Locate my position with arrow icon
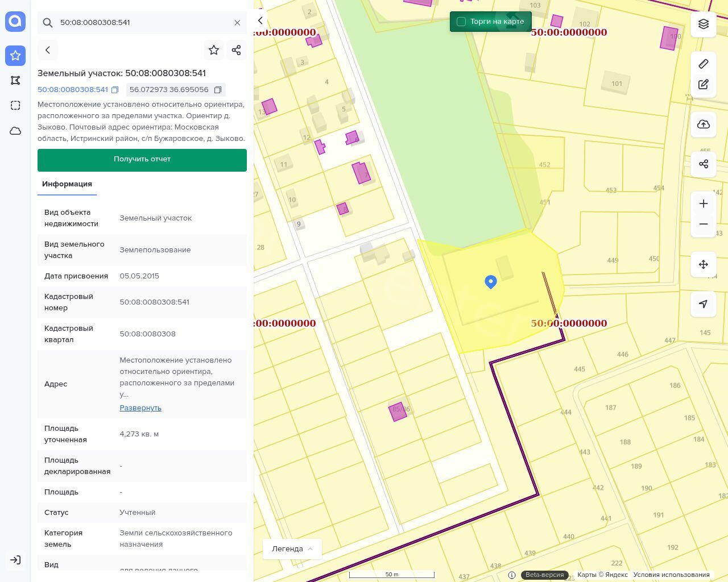The height and width of the screenshot is (582, 728). [x=704, y=304]
